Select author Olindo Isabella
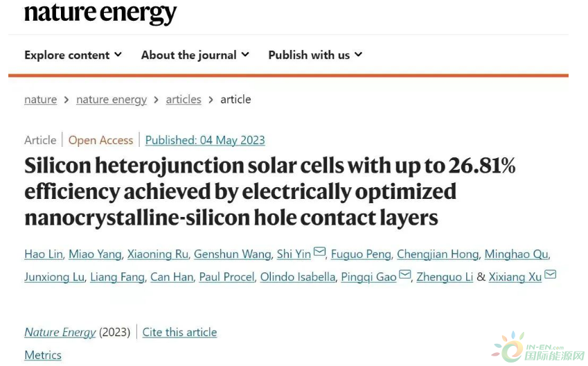This screenshot has width=588, height=366. (298, 277)
